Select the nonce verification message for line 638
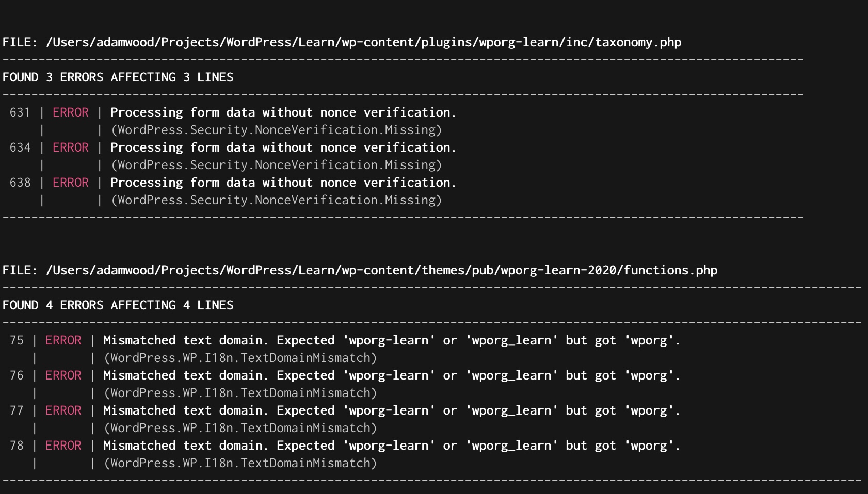 (283, 183)
